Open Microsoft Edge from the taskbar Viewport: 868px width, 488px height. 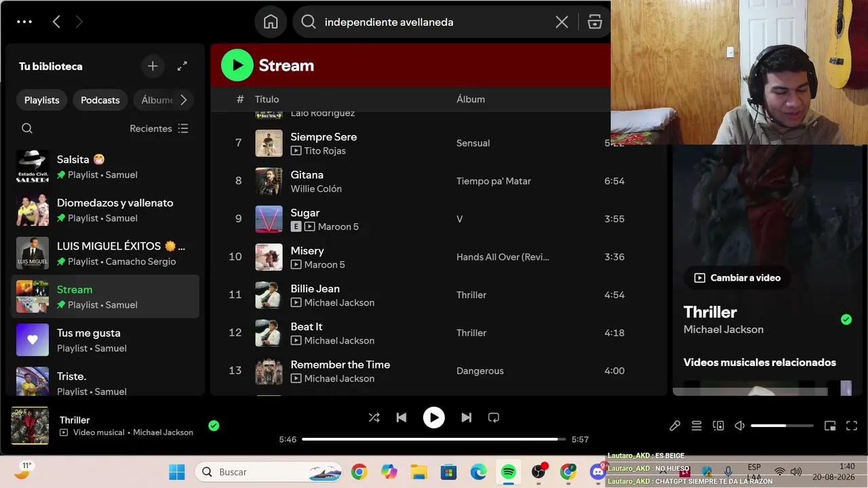(x=479, y=472)
